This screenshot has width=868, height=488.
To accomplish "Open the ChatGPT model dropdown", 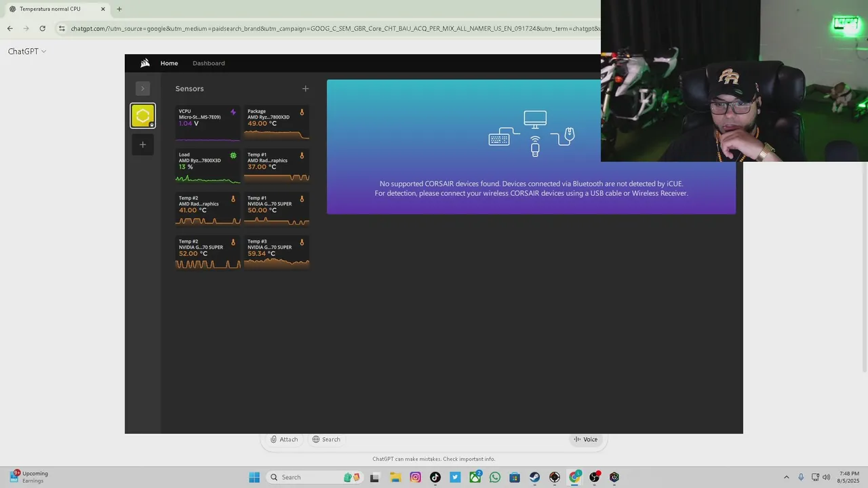I will pyautogui.click(x=27, y=52).
